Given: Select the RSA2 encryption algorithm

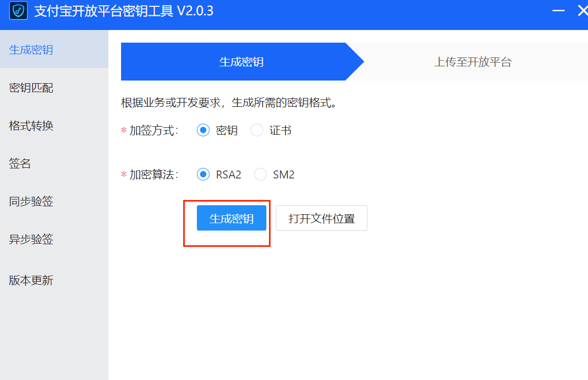Looking at the screenshot, I should (x=203, y=174).
